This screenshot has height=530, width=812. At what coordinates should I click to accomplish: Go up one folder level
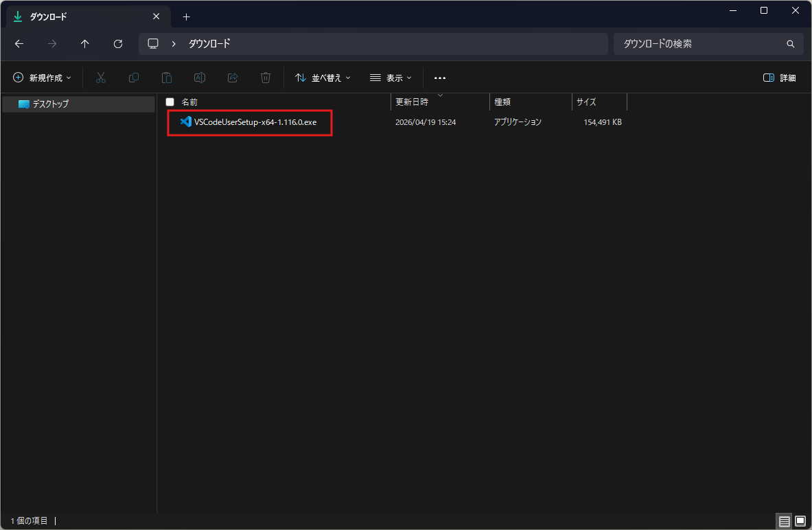pyautogui.click(x=84, y=44)
